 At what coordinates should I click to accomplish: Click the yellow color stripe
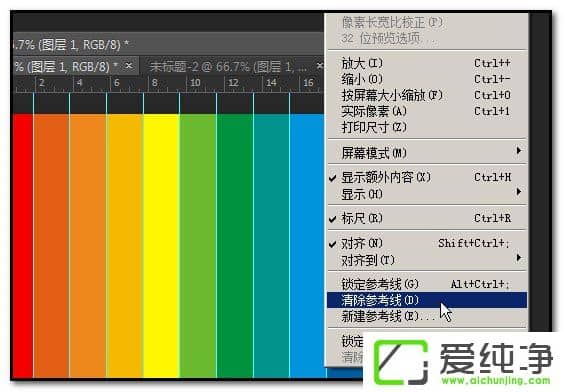point(162,246)
